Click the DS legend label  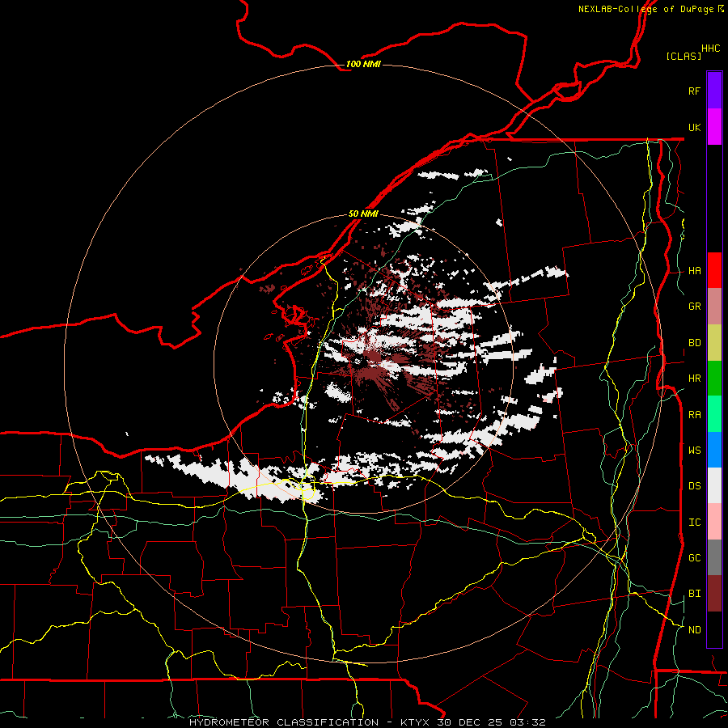694,486
